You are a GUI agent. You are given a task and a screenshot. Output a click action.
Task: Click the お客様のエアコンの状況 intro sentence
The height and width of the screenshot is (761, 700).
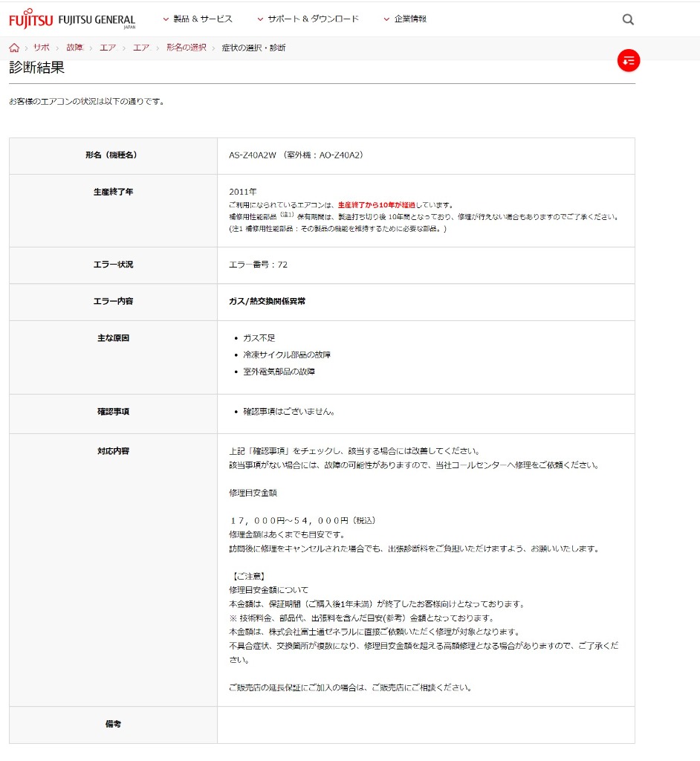[88, 102]
